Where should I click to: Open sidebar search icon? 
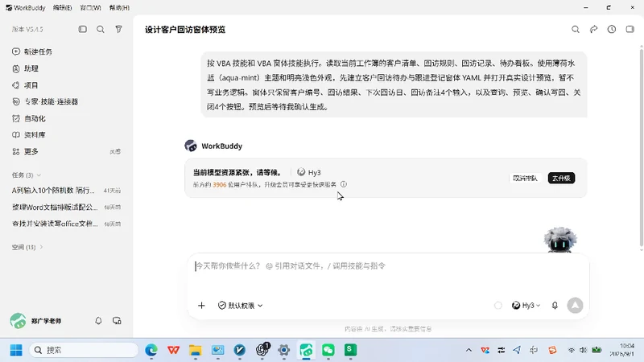101,29
